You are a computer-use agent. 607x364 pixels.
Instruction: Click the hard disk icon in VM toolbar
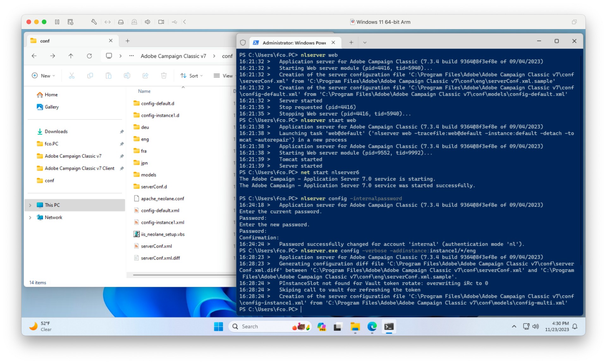[121, 22]
